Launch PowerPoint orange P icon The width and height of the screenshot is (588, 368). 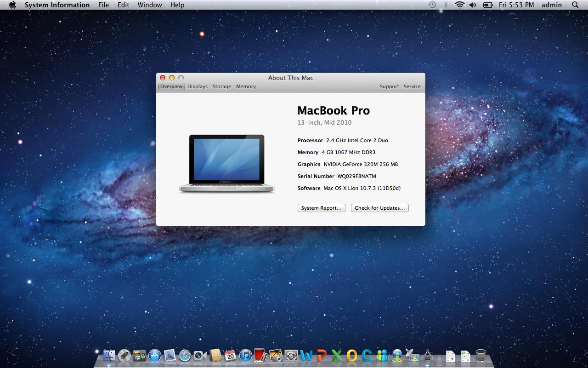pyautogui.click(x=321, y=356)
